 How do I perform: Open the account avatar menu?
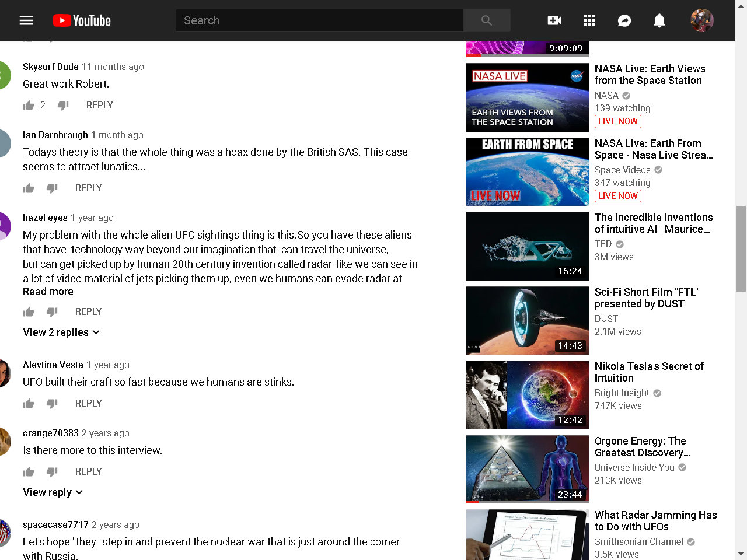pyautogui.click(x=702, y=20)
